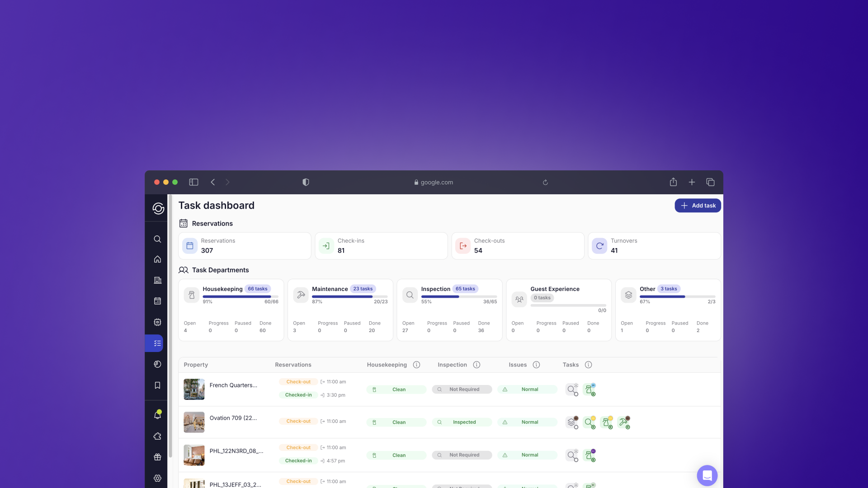Open the home icon in sidebar
The width and height of the screenshot is (868, 488).
coord(157,259)
